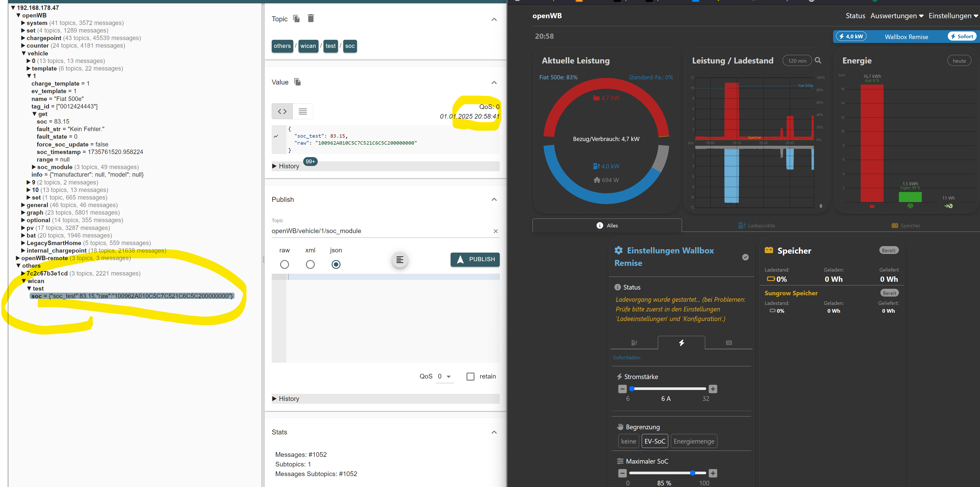The width and height of the screenshot is (980, 487).
Task: Click the Stromstärke slider handle
Action: (x=632, y=389)
